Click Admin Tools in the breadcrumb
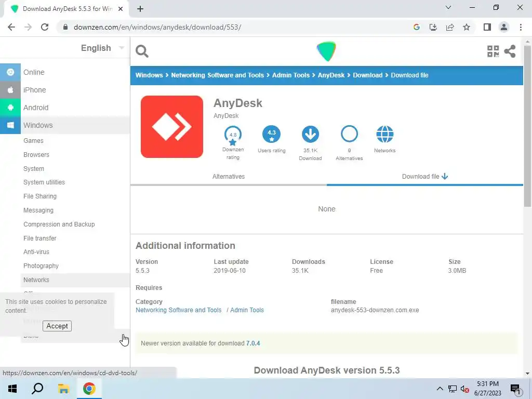Screen dimensions: 532x399 click(291, 75)
